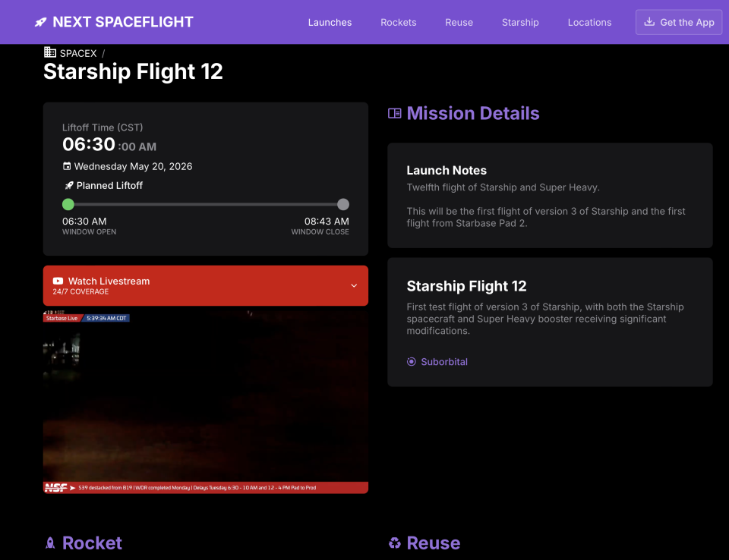Click the Starship Flight 12 page title
Image resolution: width=729 pixels, height=560 pixels.
pos(133,71)
